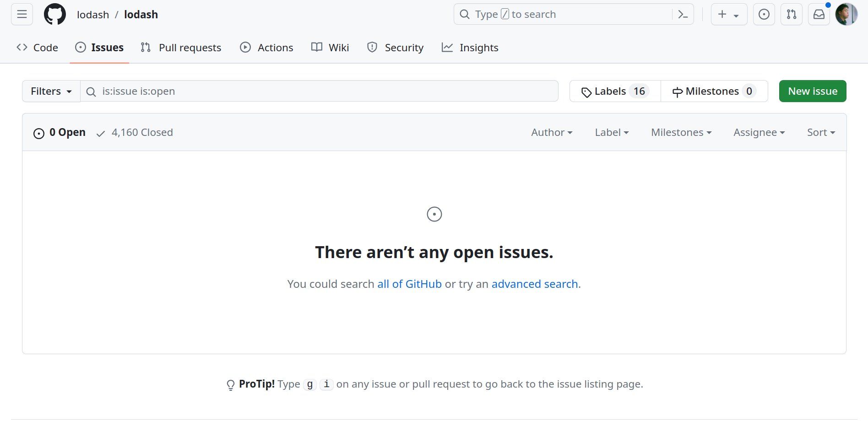Open the Labels 16 page
Screen dimensions: 868x421
(615, 91)
